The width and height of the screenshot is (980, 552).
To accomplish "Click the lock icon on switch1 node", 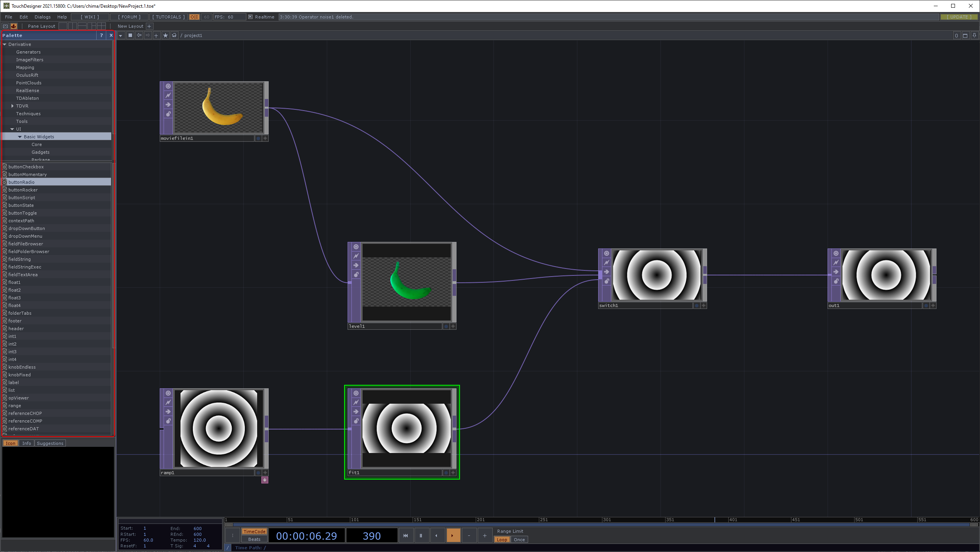I will pos(607,281).
